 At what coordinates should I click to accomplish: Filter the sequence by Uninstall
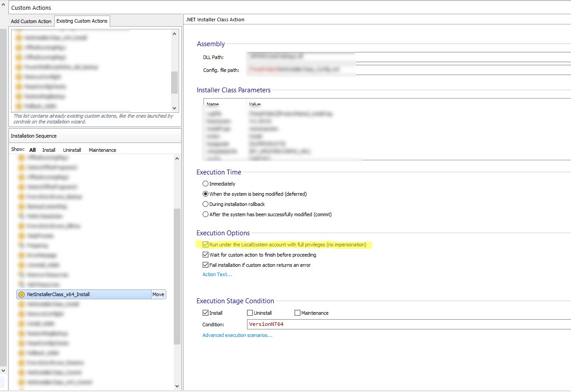point(72,150)
